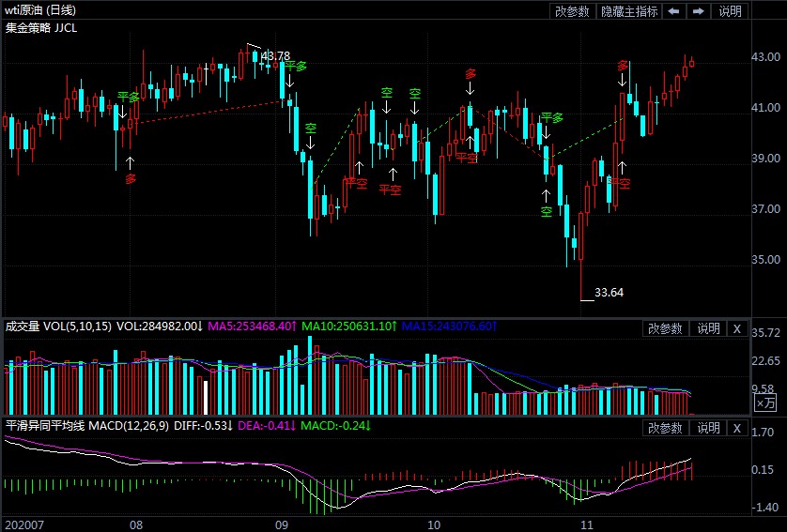Click the green 平多 signal near September start
Screen dimensions: 787x532
pos(296,67)
